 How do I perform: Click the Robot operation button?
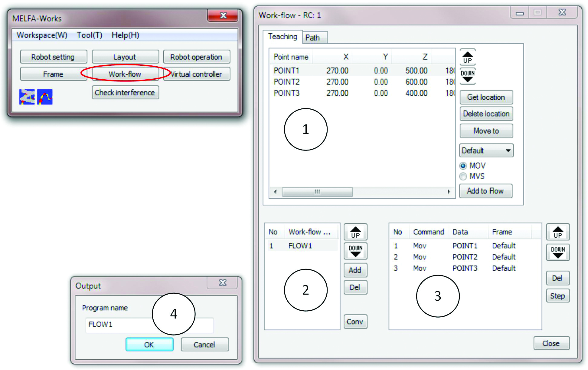click(196, 57)
